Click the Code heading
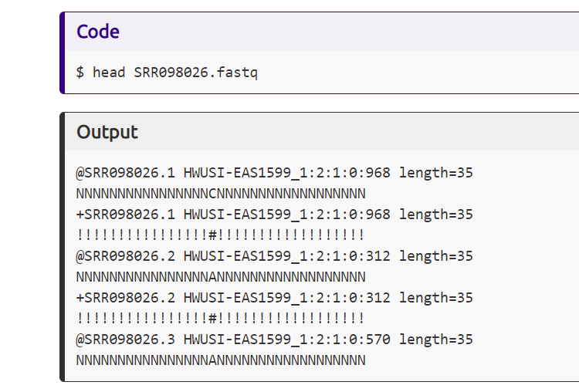This screenshot has width=579, height=392. click(98, 32)
